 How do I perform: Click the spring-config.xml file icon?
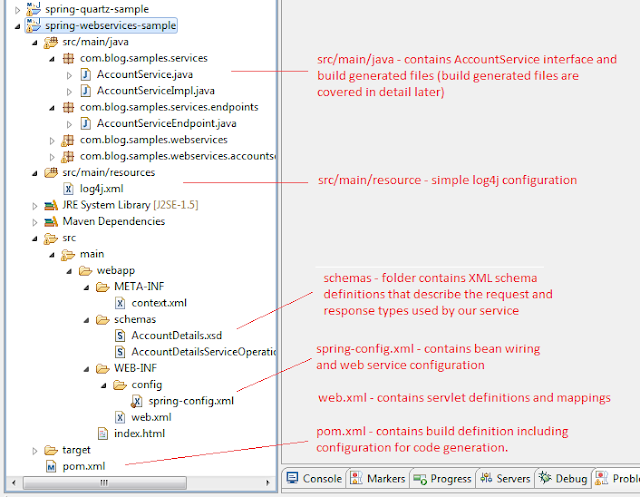click(x=137, y=401)
